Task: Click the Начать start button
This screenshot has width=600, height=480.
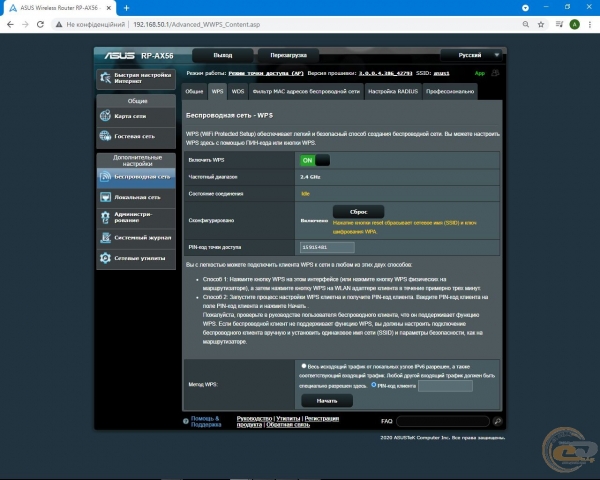Action: [327, 401]
